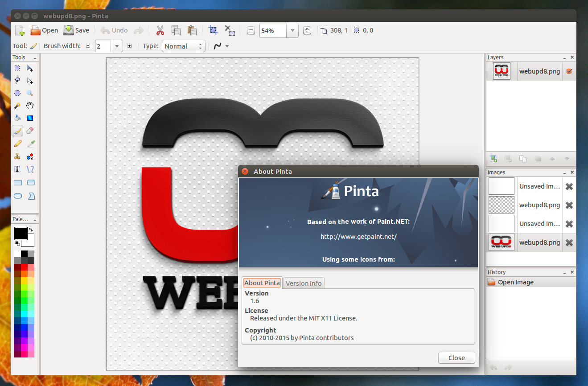The height and width of the screenshot is (386, 588).
Task: Reset palette colors to black and white
Action: (17, 243)
